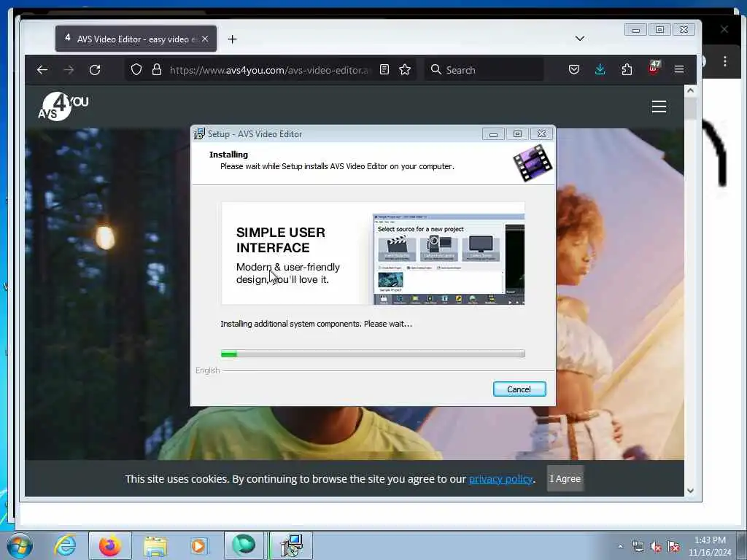Click the Firefox Search box
The height and width of the screenshot is (560, 747).
tap(484, 70)
